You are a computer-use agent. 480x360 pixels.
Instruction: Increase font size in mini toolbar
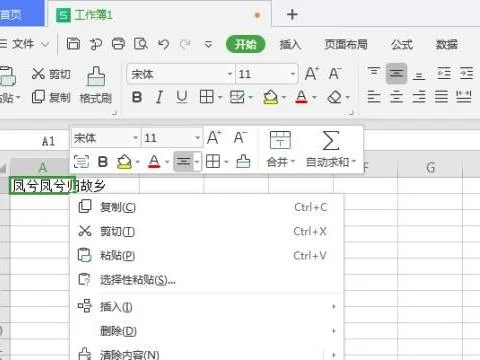click(214, 137)
